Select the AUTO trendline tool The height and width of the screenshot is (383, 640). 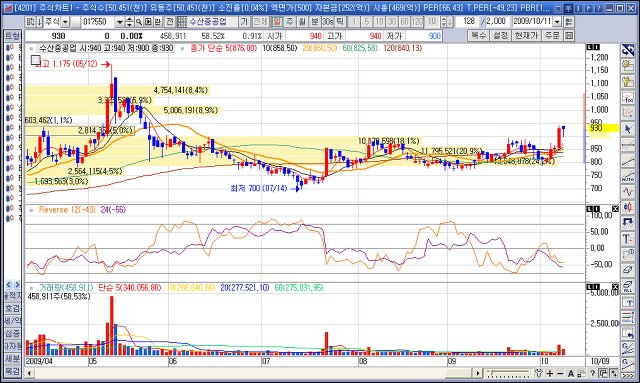pos(628,176)
